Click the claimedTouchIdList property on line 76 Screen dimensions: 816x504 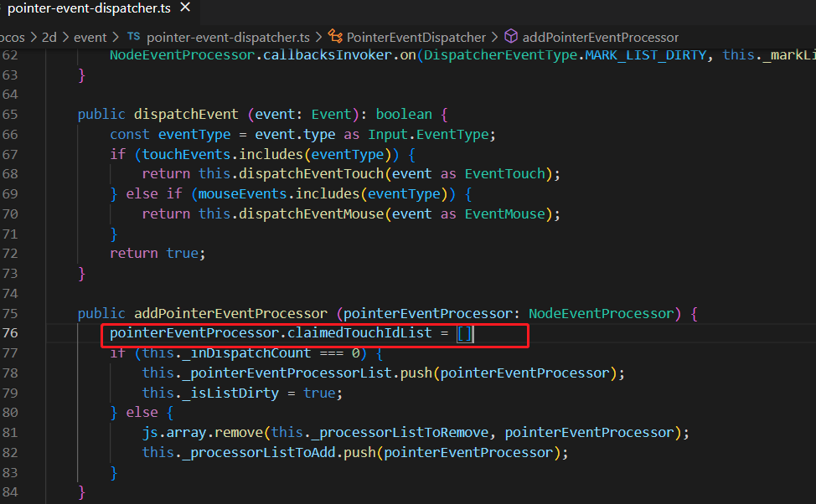click(359, 333)
